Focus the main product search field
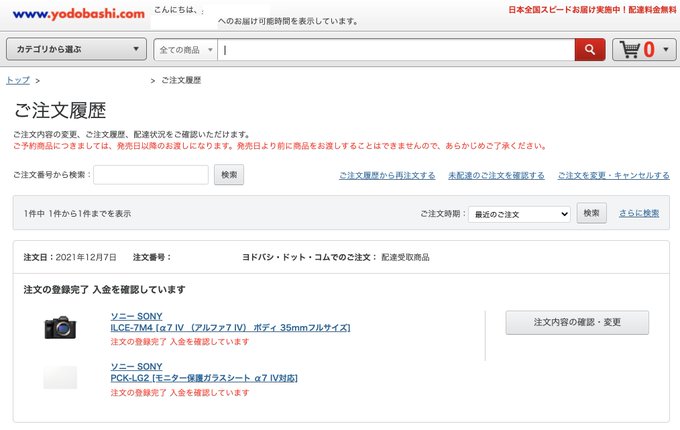Viewport: 680px width, 430px height. [x=396, y=49]
